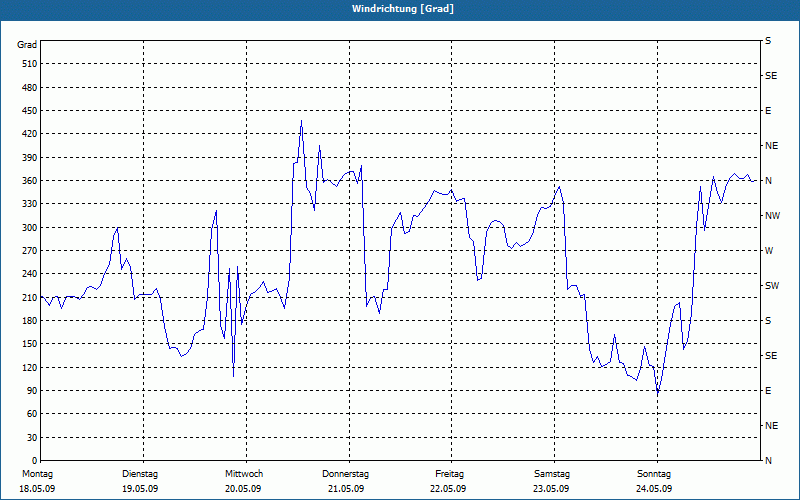The width and height of the screenshot is (800, 500).
Task: Click the 'Montag' day label
Action: click(x=37, y=474)
